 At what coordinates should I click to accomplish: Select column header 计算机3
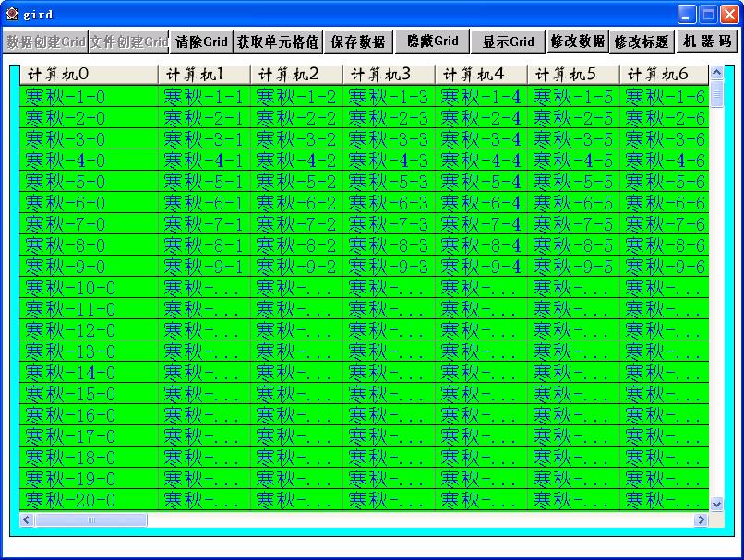[389, 75]
